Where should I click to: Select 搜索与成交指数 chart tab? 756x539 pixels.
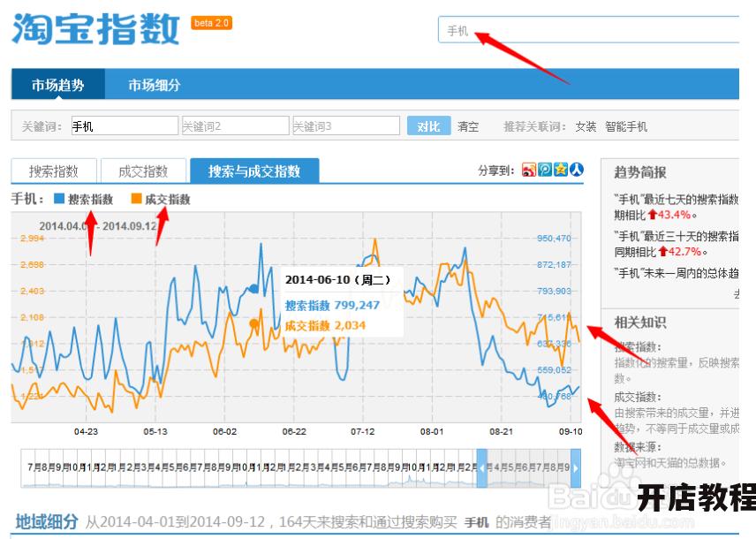(254, 171)
